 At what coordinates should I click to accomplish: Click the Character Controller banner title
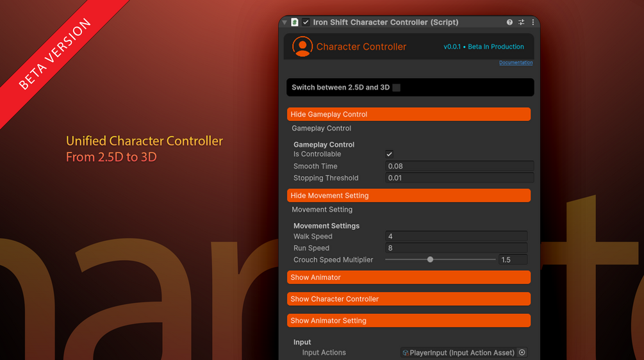click(x=361, y=47)
